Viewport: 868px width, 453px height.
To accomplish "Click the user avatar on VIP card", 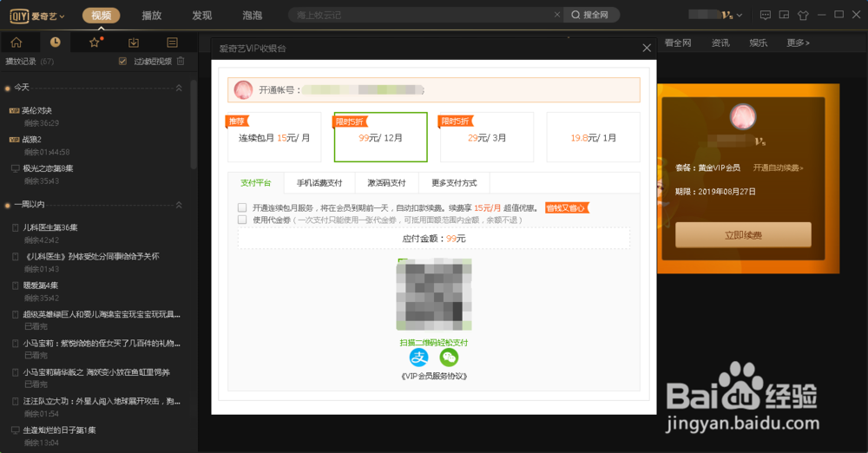I will click(743, 117).
